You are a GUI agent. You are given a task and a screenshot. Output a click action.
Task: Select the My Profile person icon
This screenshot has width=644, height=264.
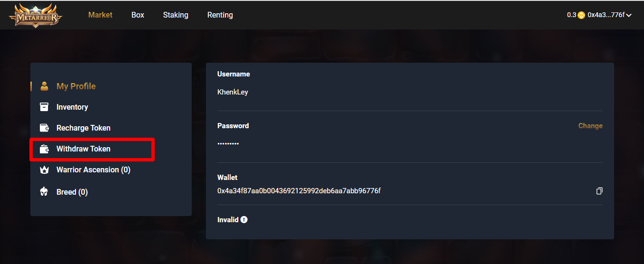[x=44, y=86]
